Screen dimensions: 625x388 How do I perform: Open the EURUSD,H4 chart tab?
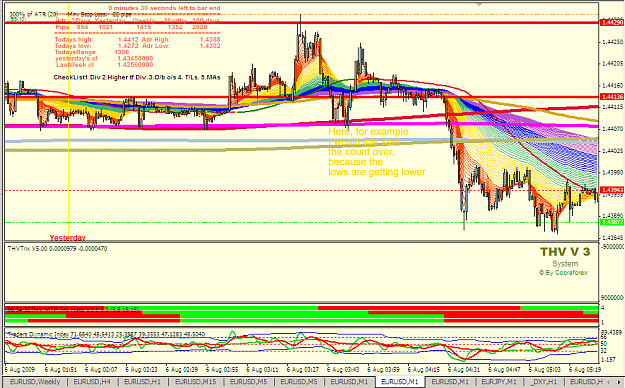pos(92,382)
